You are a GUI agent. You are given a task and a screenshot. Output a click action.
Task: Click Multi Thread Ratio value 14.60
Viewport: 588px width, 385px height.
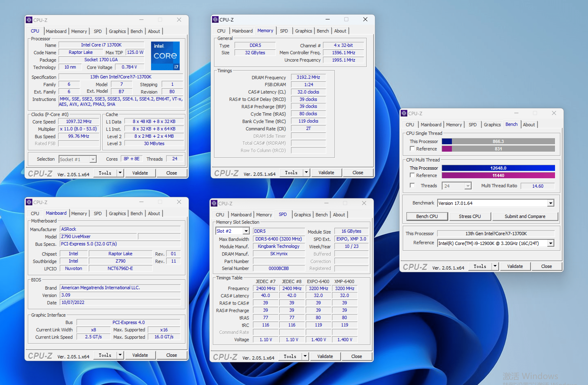[538, 186]
